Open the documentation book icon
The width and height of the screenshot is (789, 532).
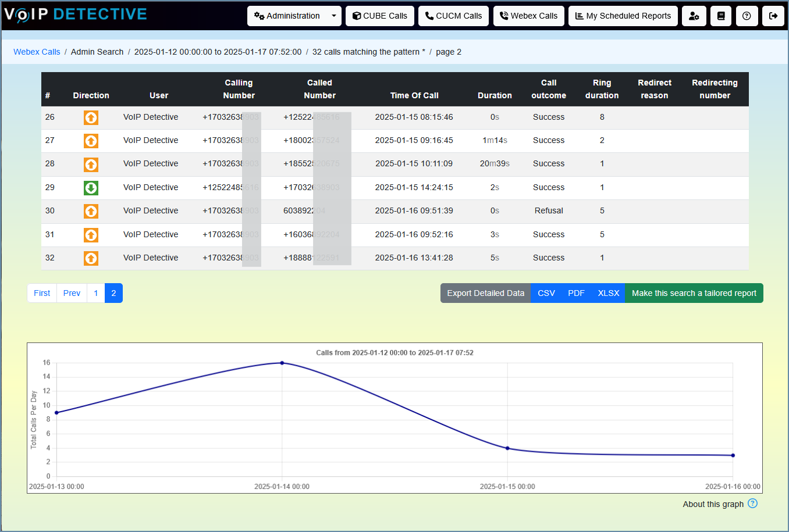pos(721,16)
